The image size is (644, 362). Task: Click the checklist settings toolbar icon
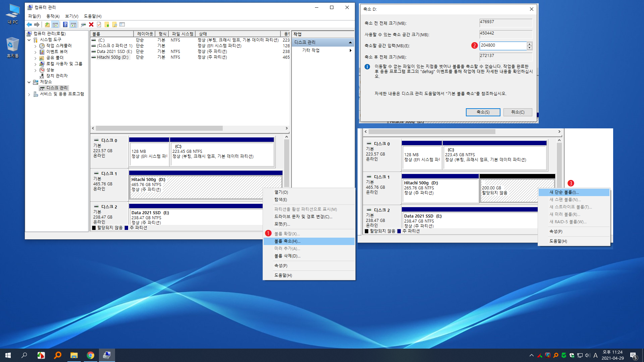click(x=122, y=24)
